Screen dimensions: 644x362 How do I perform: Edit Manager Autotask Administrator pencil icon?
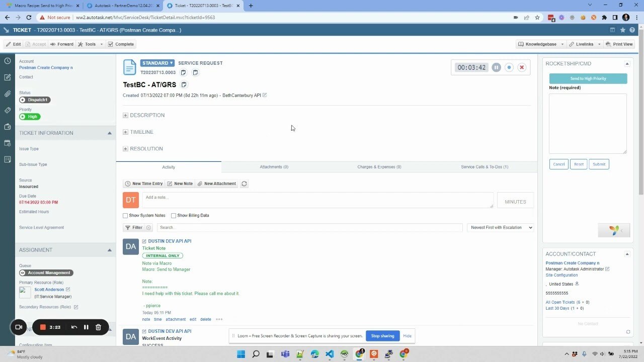coord(607,269)
